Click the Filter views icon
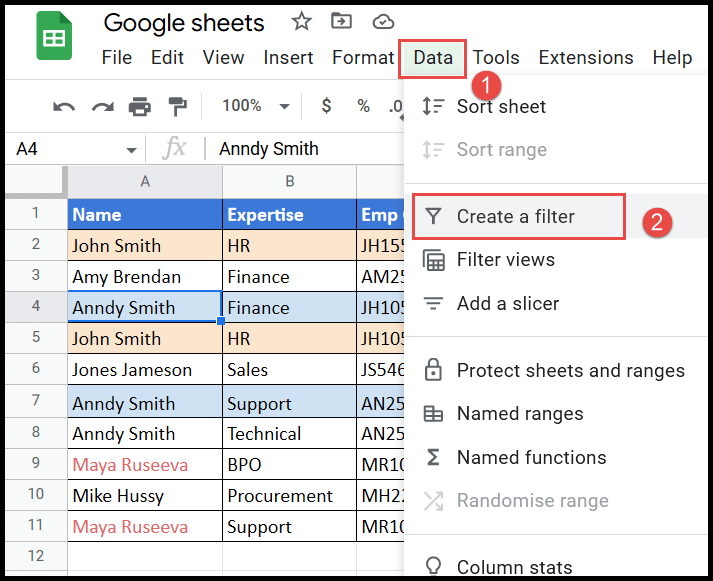Image resolution: width=713 pixels, height=581 pixels. 433,260
